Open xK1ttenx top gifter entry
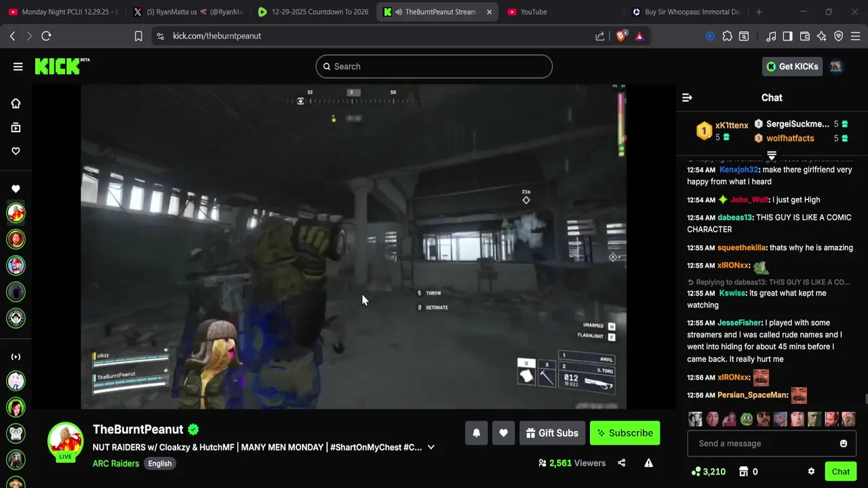This screenshot has width=868, height=488. [x=723, y=130]
